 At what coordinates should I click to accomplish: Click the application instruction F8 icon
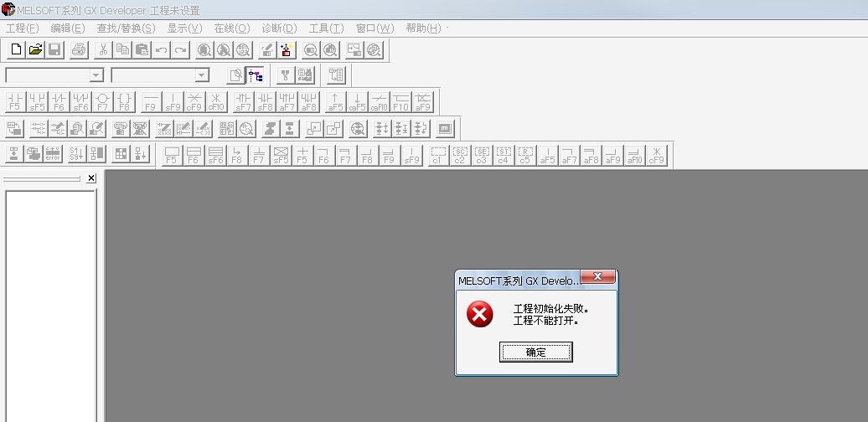coord(124,102)
